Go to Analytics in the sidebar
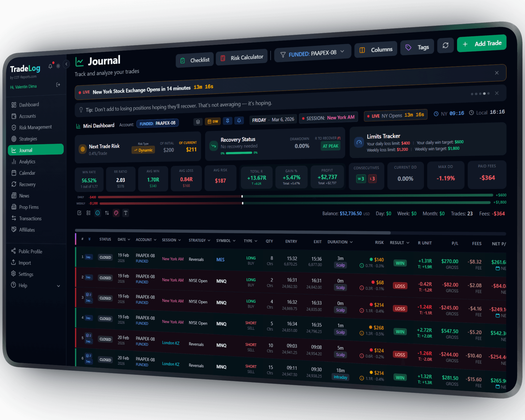Viewport: 525px width, 420px height. (x=27, y=162)
